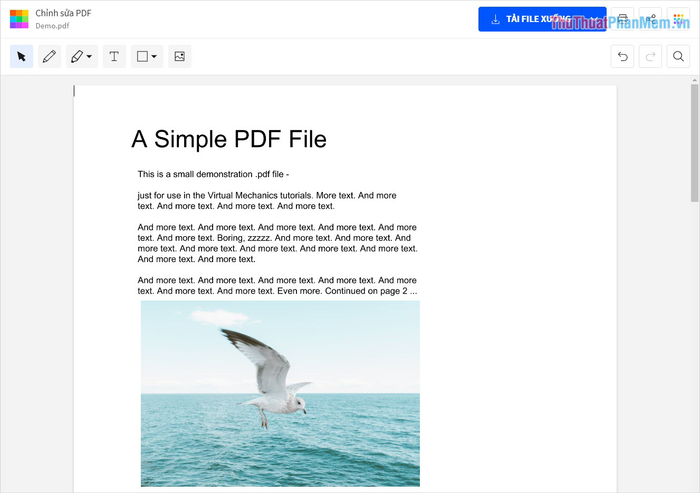Click the insert image tool
Screen dimensions: 700x493
click(179, 56)
